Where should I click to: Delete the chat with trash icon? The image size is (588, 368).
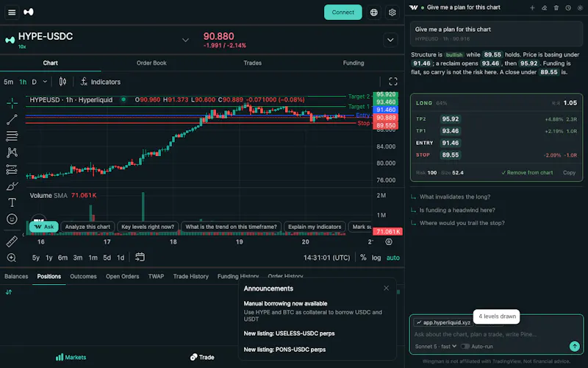pos(556,7)
